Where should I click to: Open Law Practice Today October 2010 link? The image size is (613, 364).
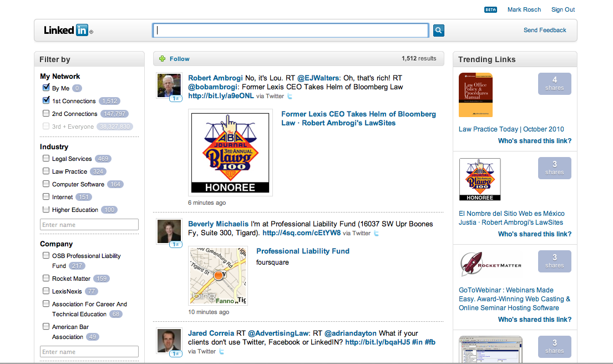(x=511, y=129)
